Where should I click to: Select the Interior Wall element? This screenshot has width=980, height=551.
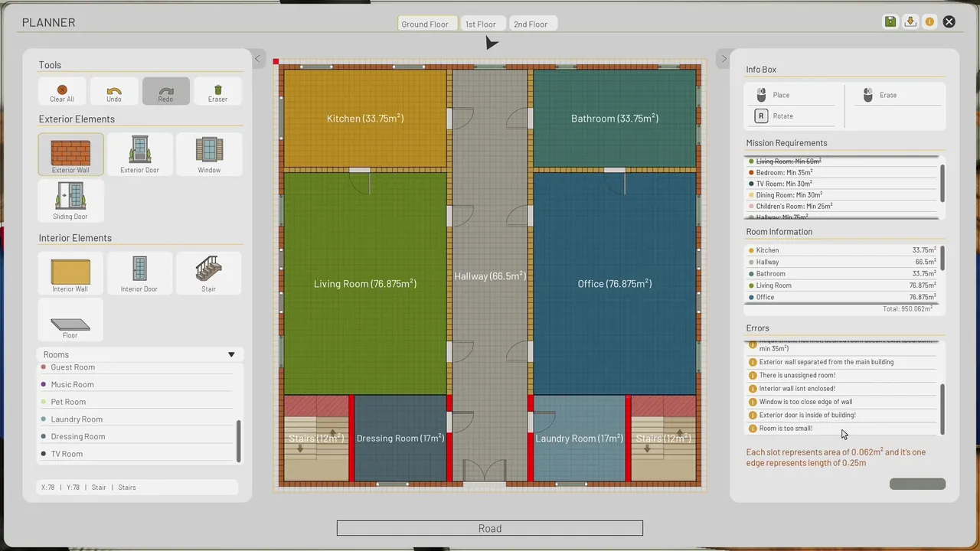pos(70,273)
